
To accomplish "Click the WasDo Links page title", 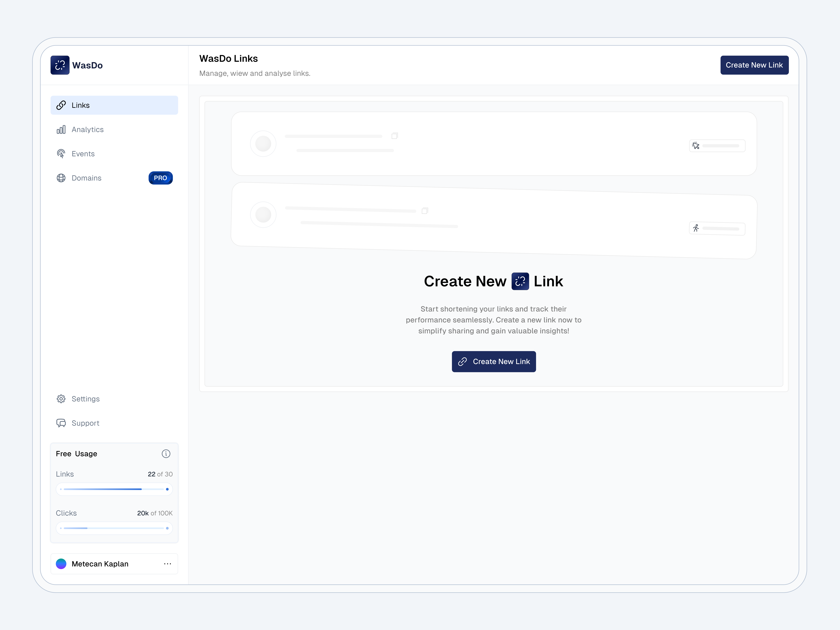I will pos(229,59).
